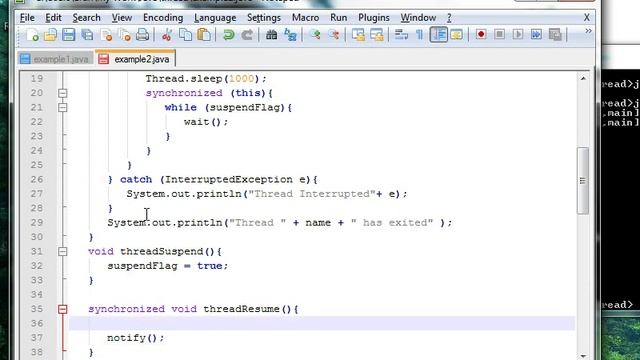The image size is (640, 360).
Task: Click the "wait();" statement on line 22
Action: pos(206,122)
